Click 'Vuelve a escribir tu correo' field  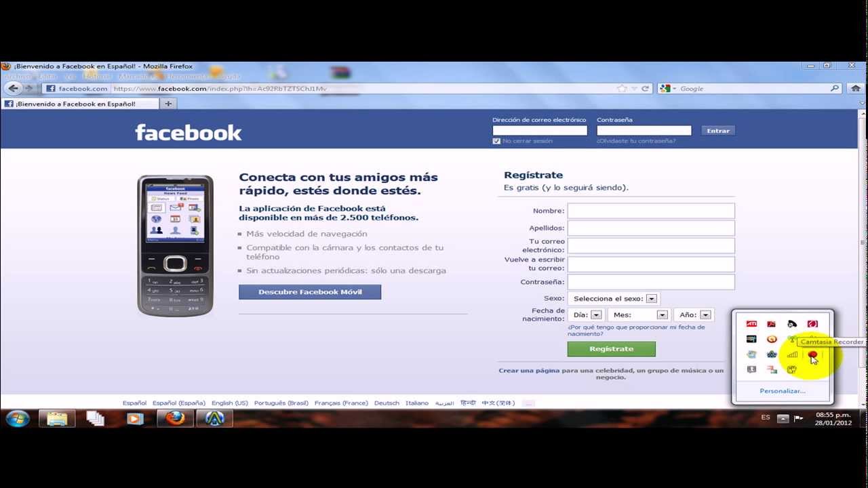(x=651, y=264)
